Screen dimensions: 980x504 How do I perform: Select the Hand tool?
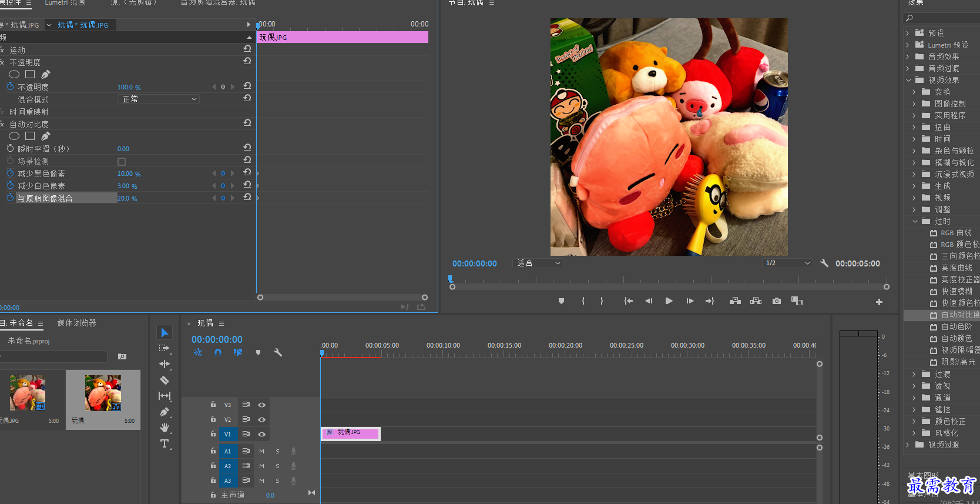165,428
